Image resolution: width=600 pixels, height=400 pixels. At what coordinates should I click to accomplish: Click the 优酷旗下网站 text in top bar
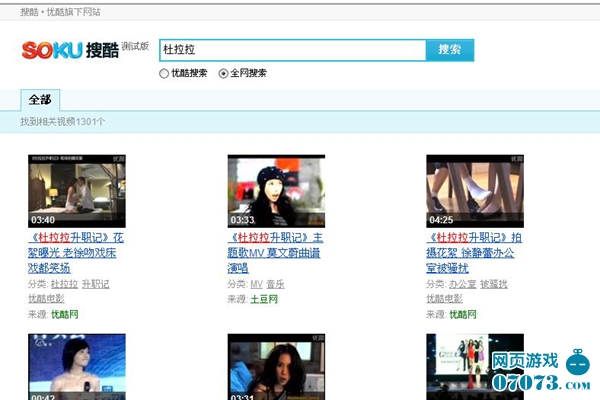tap(74, 11)
